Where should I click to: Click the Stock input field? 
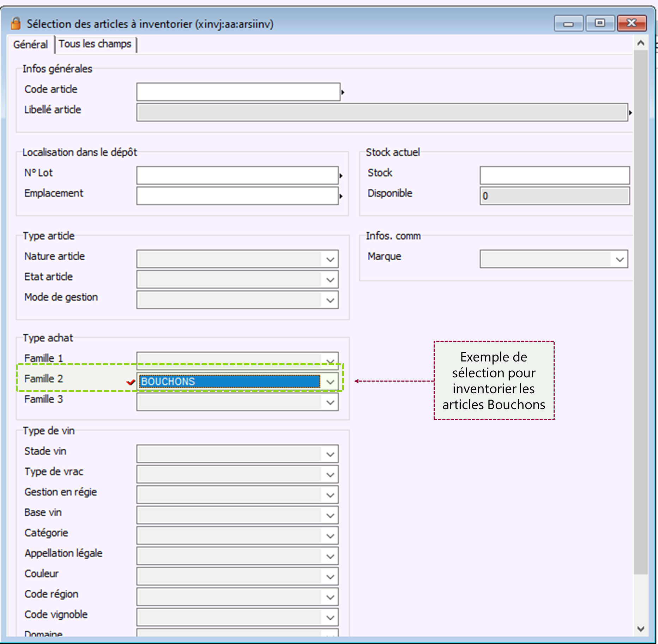click(x=554, y=176)
